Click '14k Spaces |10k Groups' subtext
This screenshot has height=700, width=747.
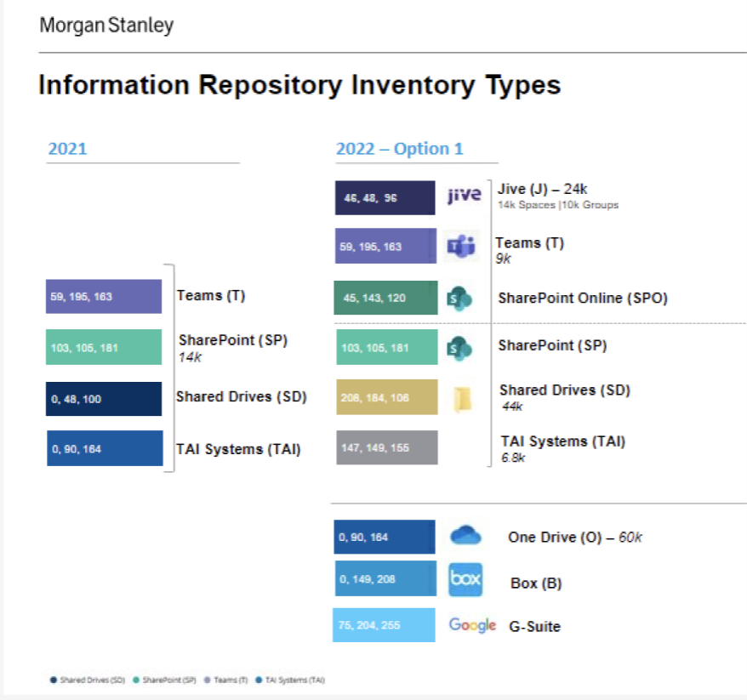[x=558, y=205]
